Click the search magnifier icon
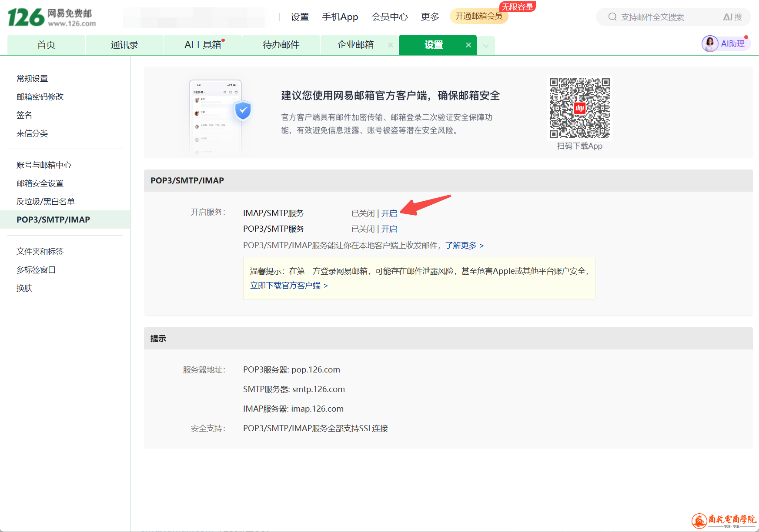 [x=612, y=17]
